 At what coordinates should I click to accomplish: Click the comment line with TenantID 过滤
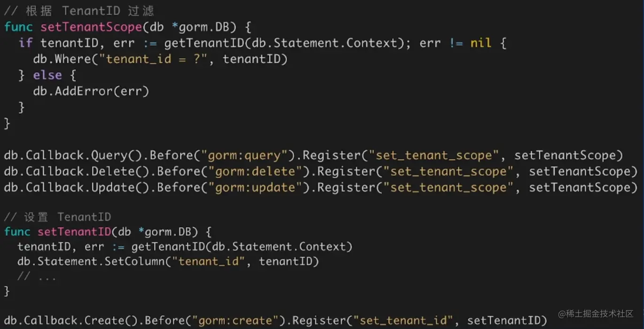[79, 10]
